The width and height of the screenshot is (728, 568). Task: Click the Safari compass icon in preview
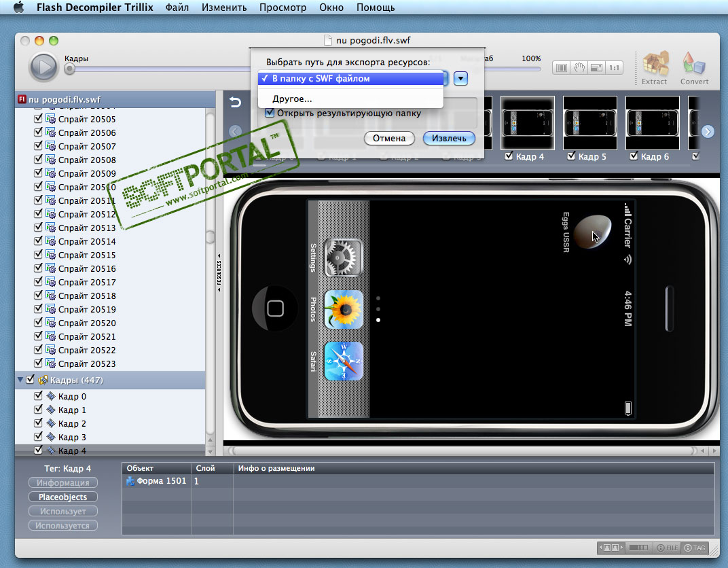click(x=344, y=361)
